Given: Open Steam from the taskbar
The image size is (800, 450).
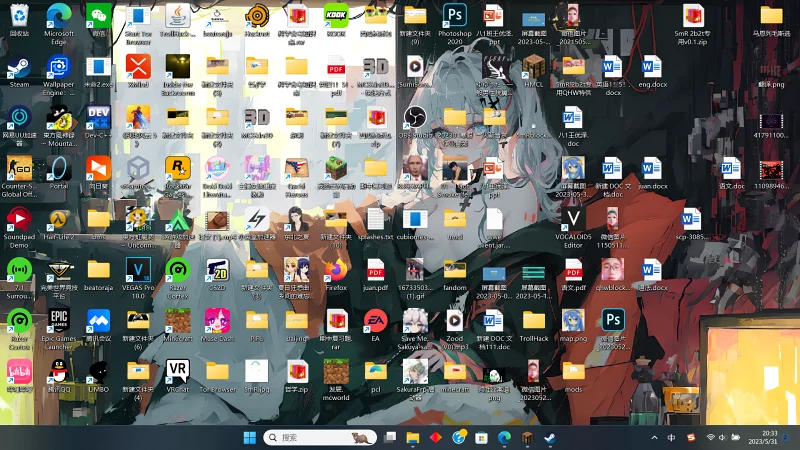Looking at the screenshot, I should (x=549, y=438).
